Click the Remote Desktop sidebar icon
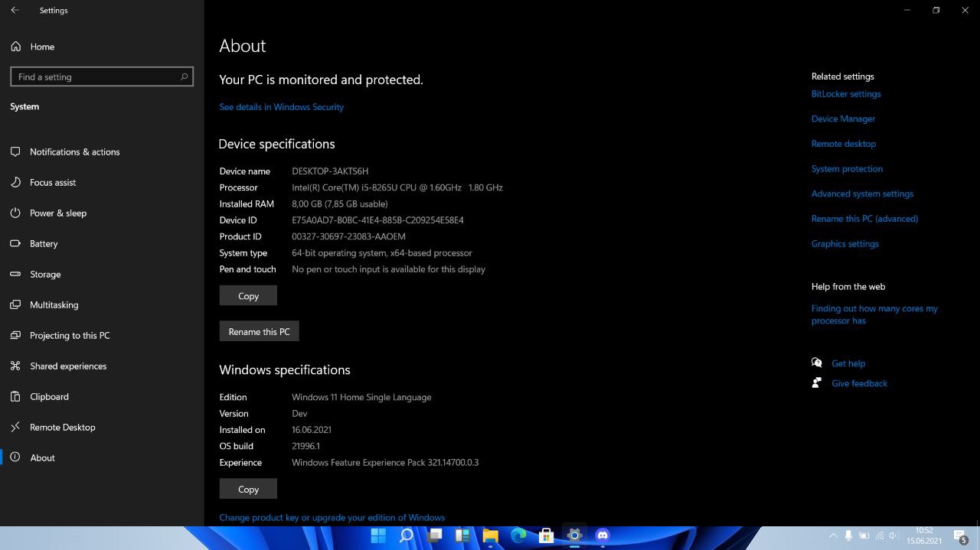This screenshot has width=980, height=550. pyautogui.click(x=15, y=427)
